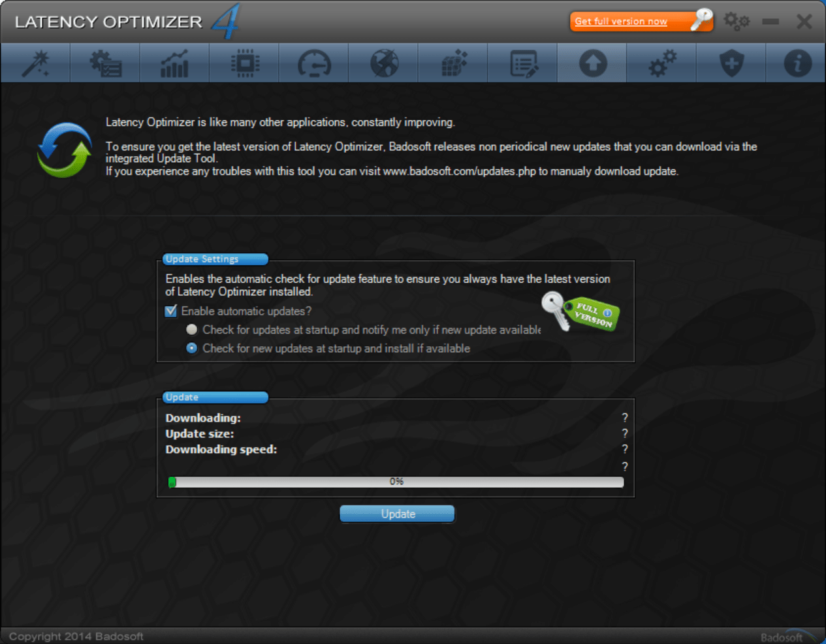Click the notes and pencil icon
The width and height of the screenshot is (826, 644).
523,63
